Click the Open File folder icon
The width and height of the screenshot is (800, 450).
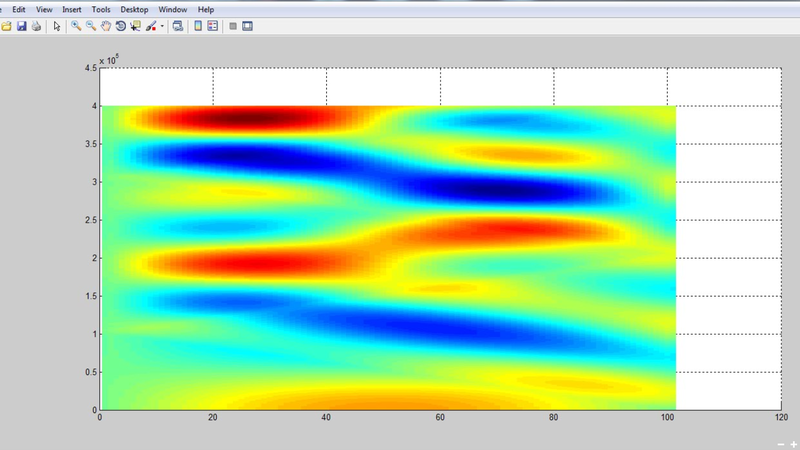(x=6, y=26)
